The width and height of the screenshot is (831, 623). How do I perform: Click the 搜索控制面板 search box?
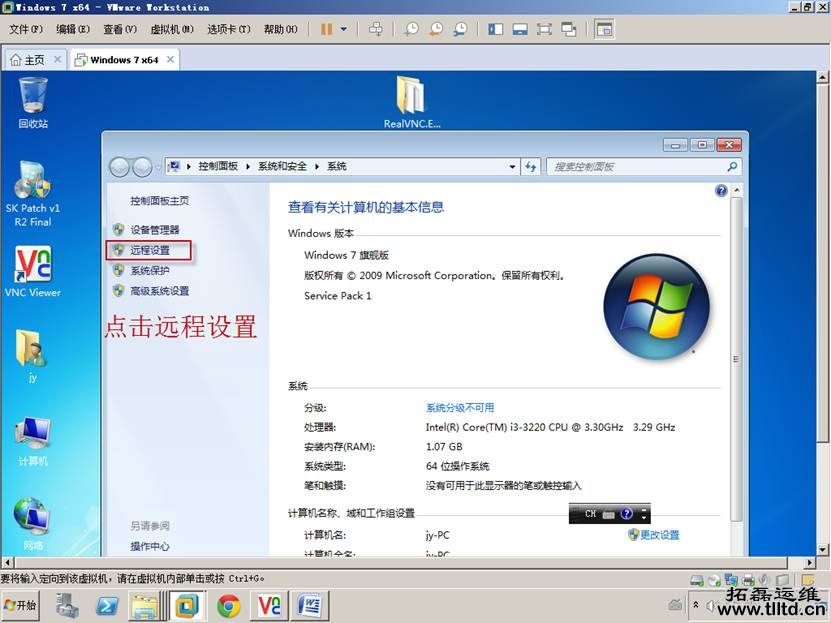pyautogui.click(x=630, y=166)
